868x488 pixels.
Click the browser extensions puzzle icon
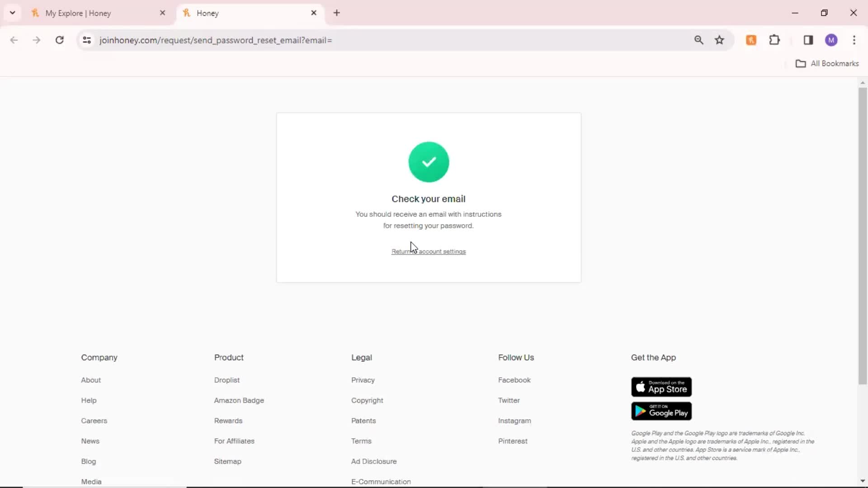tap(774, 40)
